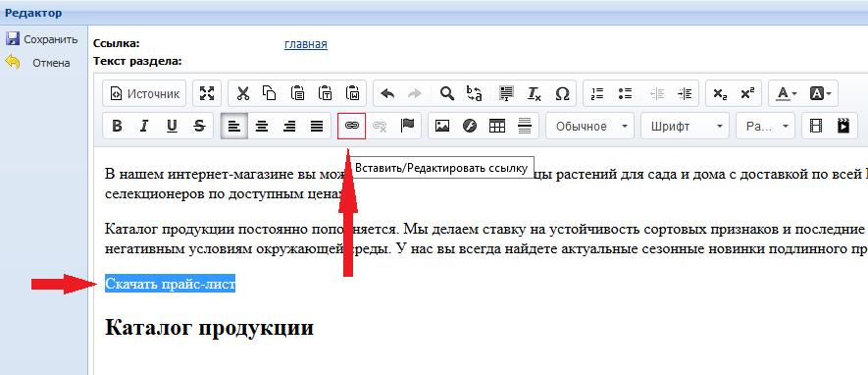
Task: Align text to the right
Action: point(289,127)
